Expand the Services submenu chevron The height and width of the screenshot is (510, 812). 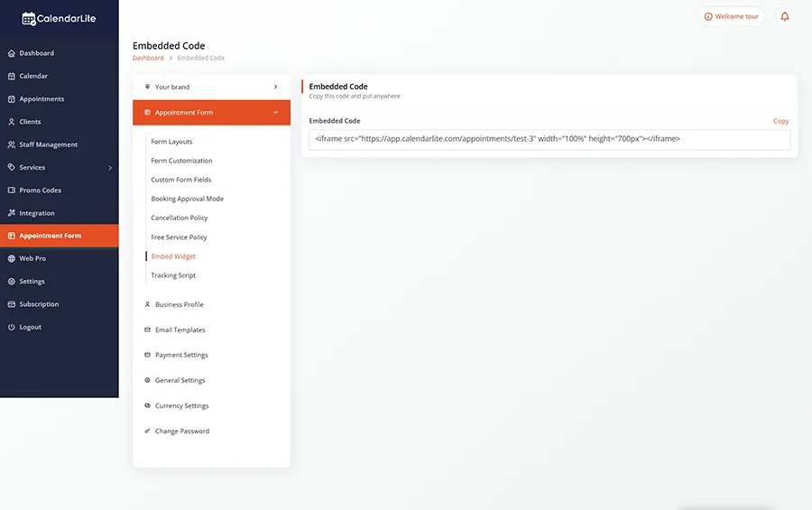[110, 168]
